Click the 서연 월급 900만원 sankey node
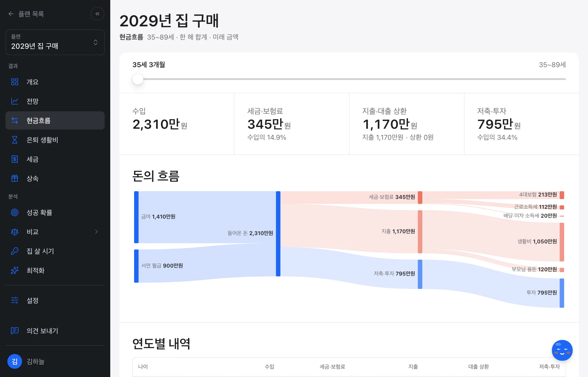Image resolution: width=588 pixels, height=377 pixels. [136, 266]
